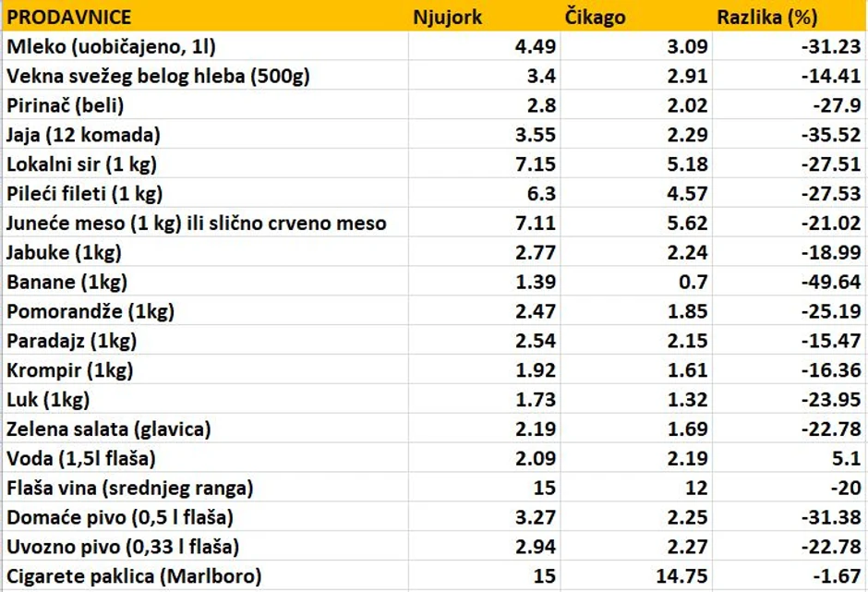
Task: Click the -18.99 difference for Jabuke
Action: (835, 253)
